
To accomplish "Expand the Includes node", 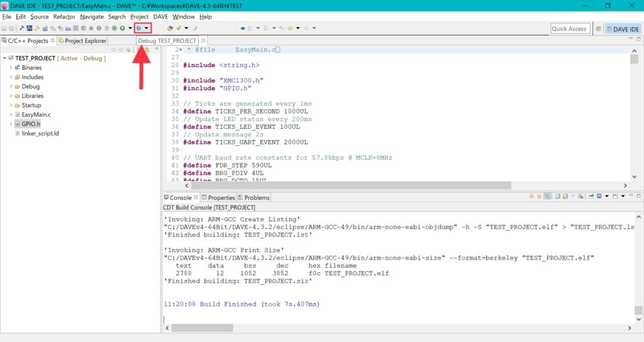I will coord(11,77).
